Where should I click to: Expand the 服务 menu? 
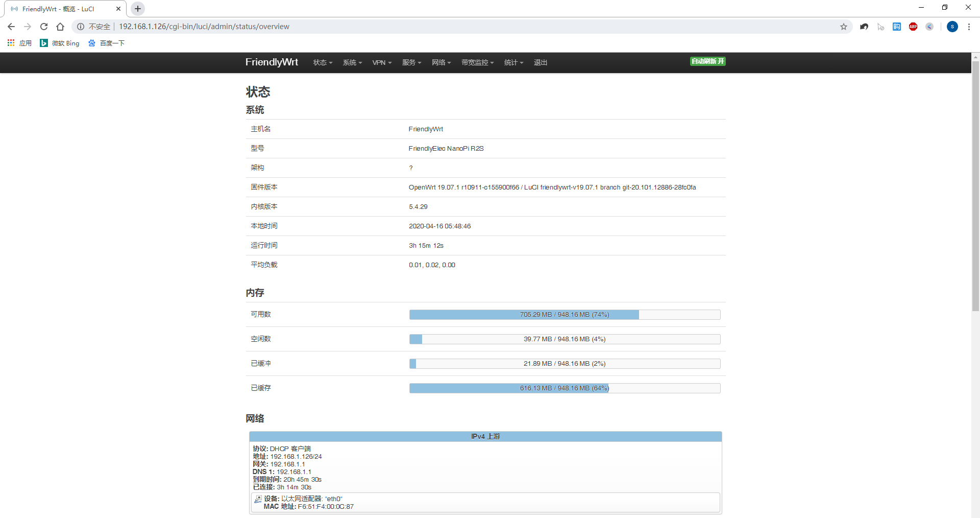point(411,62)
